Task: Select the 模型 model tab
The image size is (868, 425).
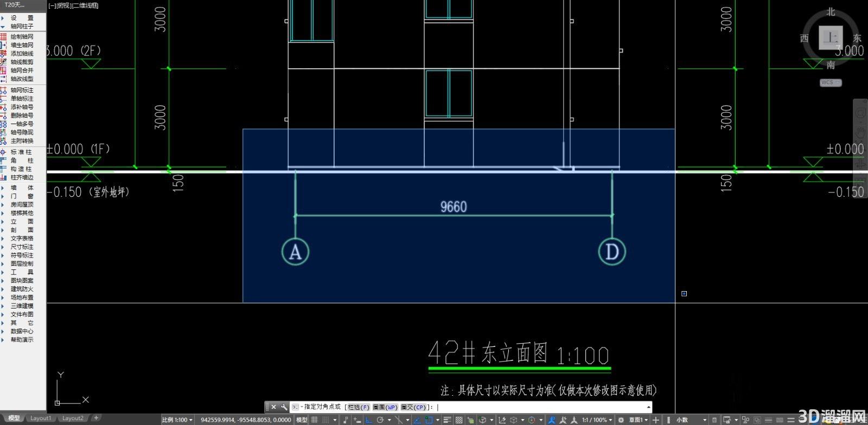Action: tap(13, 418)
